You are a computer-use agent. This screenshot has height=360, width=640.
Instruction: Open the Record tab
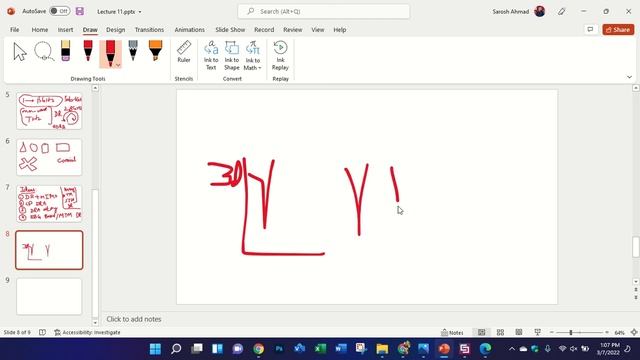point(264,29)
